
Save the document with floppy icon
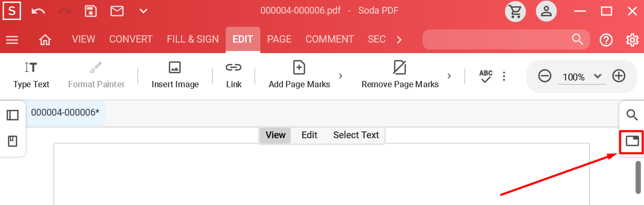point(91,11)
